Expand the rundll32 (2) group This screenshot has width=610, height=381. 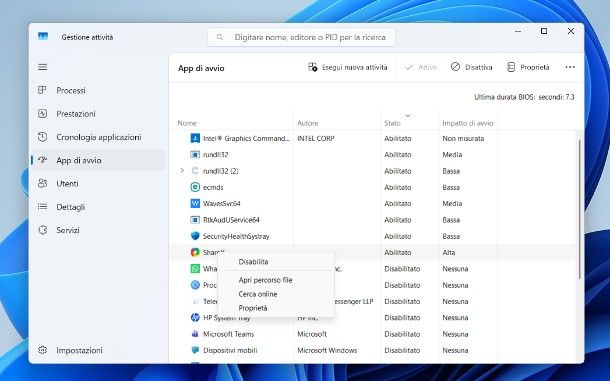182,170
